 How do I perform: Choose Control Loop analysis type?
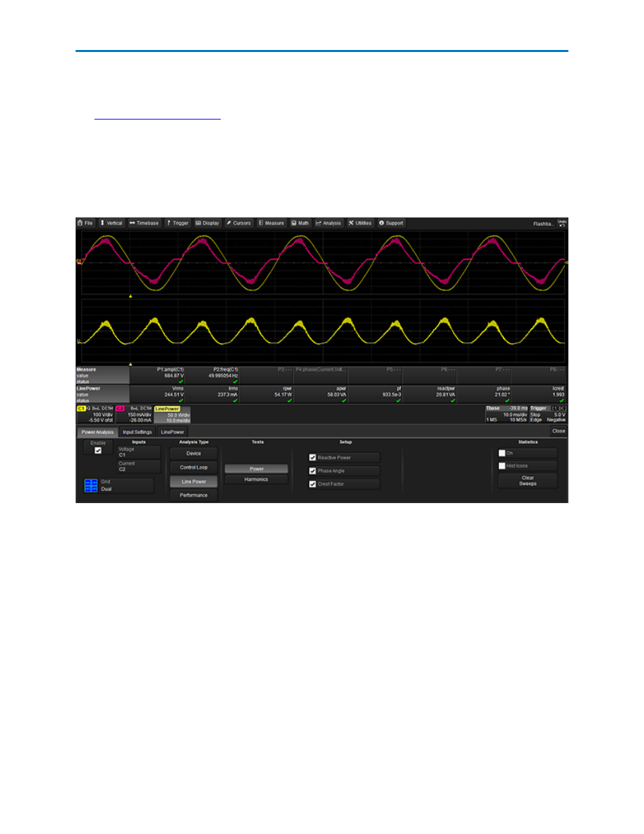pyautogui.click(x=194, y=467)
